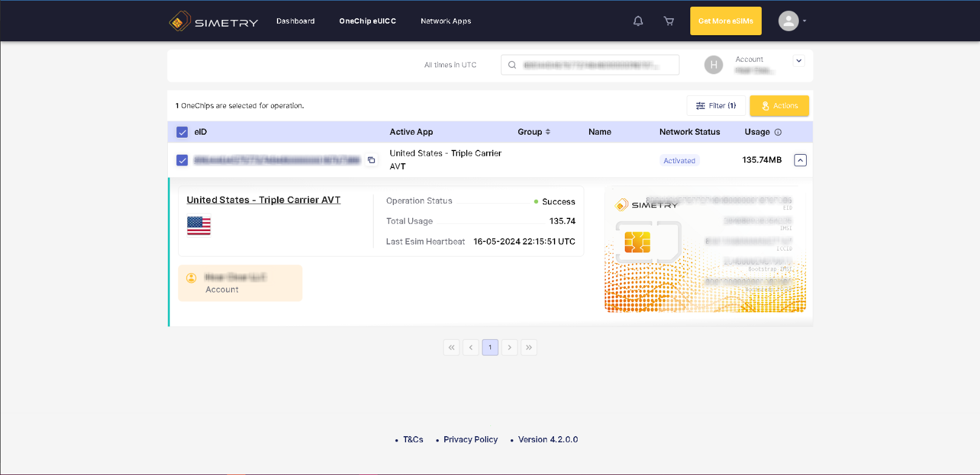
Task: Click the Simetry SIM card image
Action: pyautogui.click(x=705, y=251)
